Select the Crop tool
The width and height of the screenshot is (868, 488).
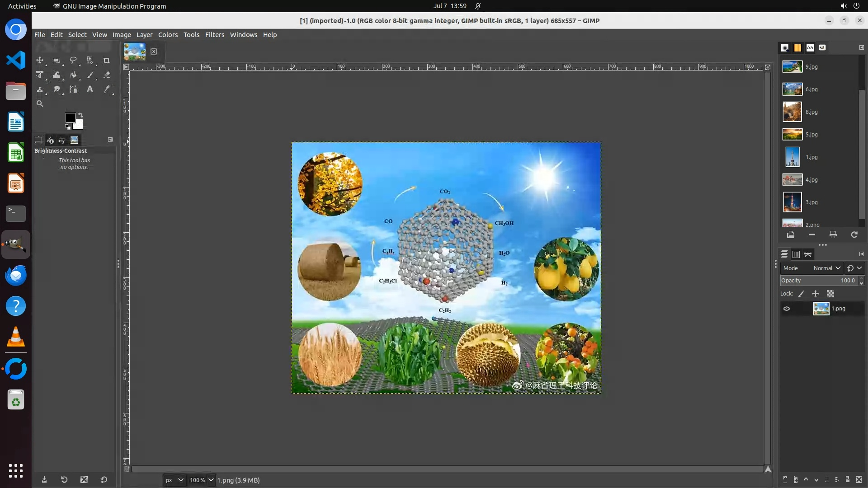pos(107,60)
